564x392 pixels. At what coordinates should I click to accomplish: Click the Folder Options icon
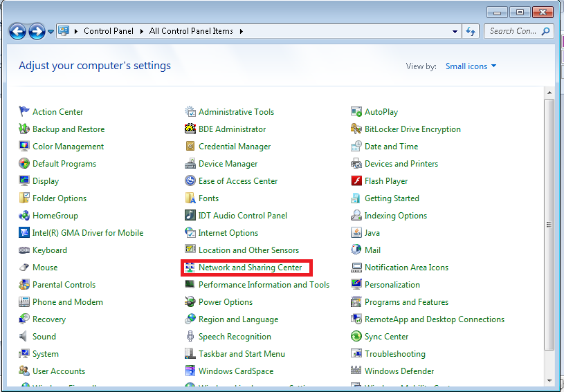click(24, 198)
